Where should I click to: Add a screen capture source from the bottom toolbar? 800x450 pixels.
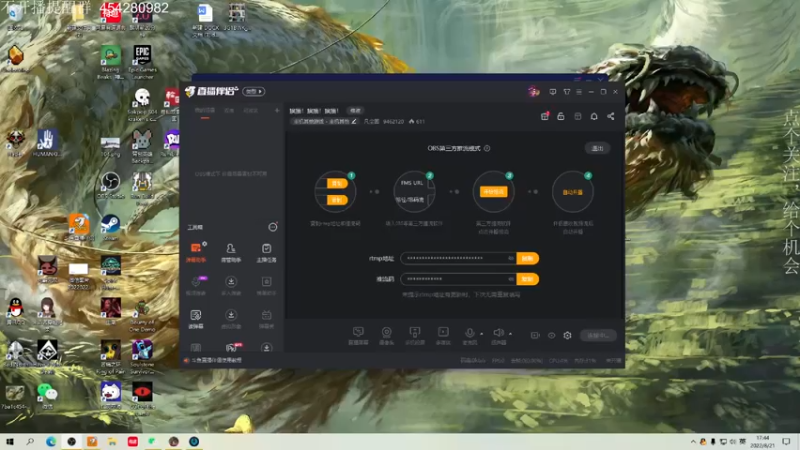358,335
